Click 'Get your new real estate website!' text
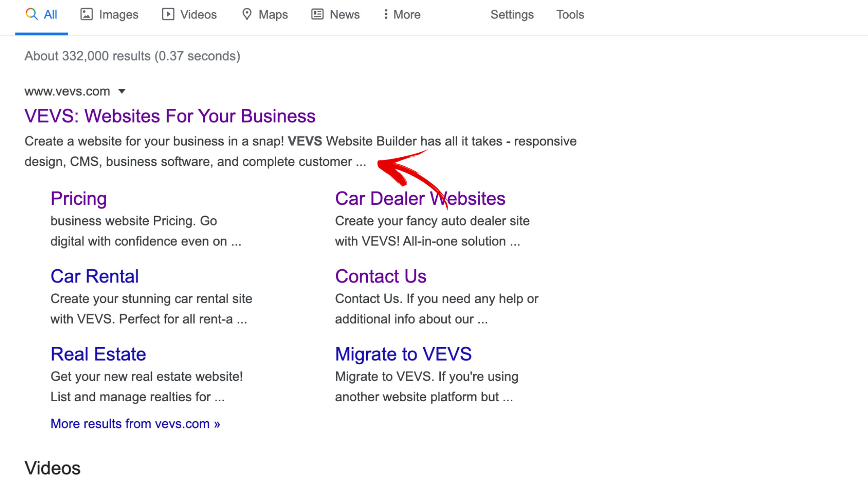 (146, 376)
